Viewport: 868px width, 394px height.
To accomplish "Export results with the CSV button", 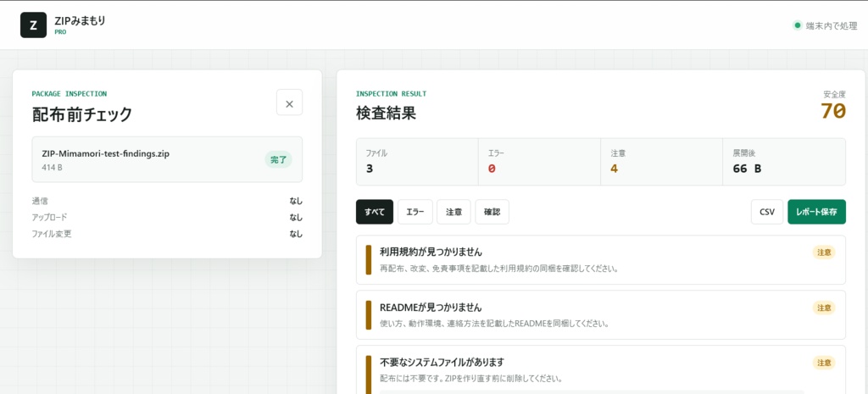I will 767,212.
